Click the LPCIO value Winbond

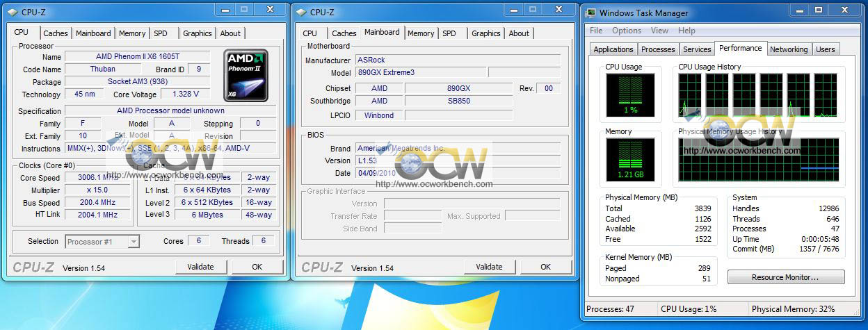click(379, 116)
